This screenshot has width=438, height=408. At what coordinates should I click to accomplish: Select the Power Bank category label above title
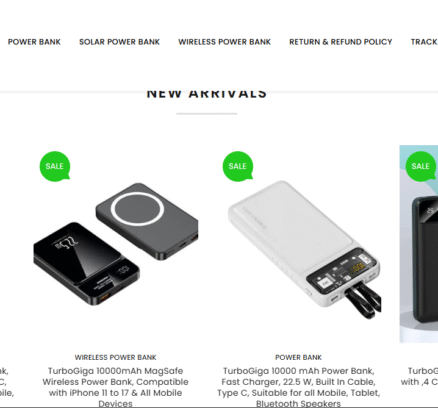coord(298,357)
